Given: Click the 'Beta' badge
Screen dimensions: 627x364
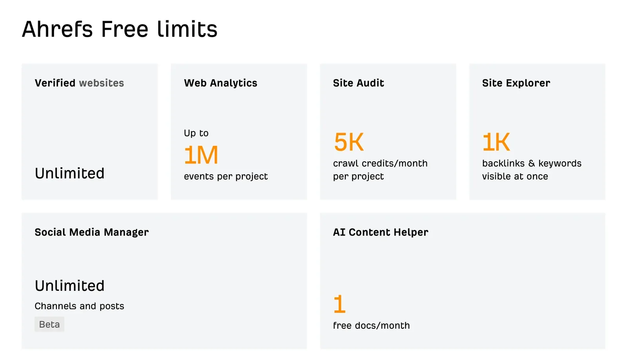Looking at the screenshot, I should [x=49, y=324].
